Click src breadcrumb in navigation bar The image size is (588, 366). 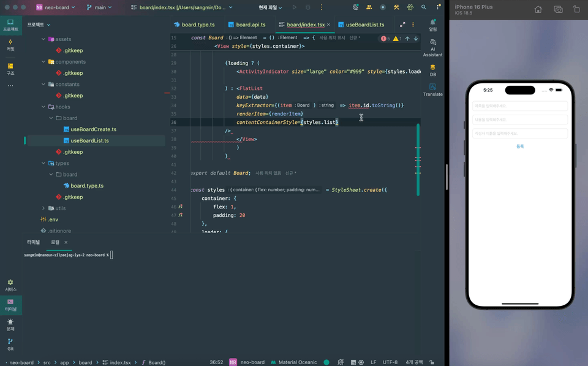click(47, 362)
